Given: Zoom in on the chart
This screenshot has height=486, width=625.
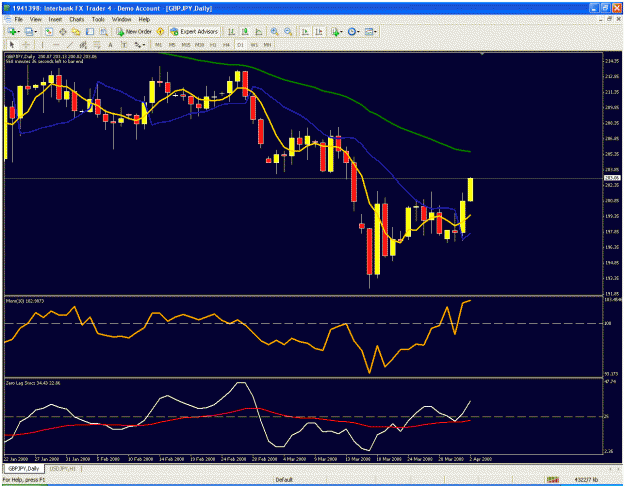Looking at the screenshot, I should tap(274, 31).
